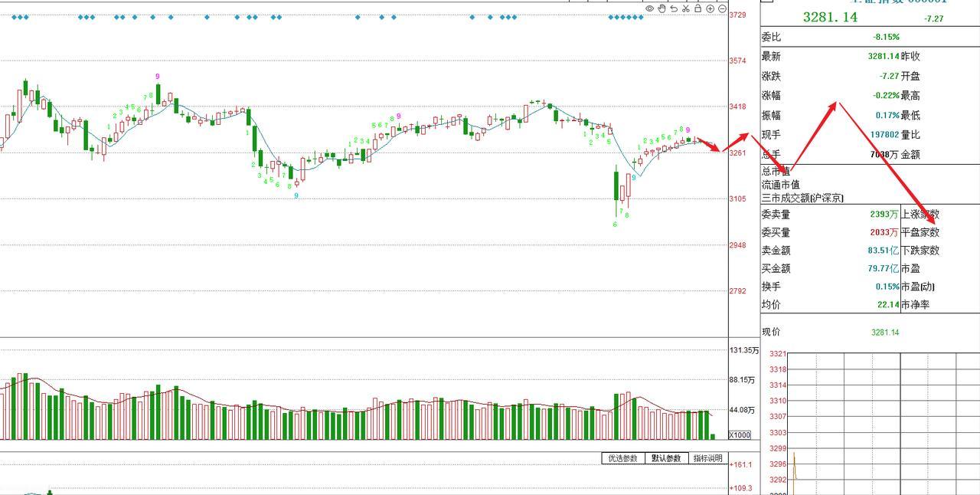Switch to the 默认参数 tab
Image resolution: width=980 pixels, height=495 pixels.
click(x=665, y=458)
